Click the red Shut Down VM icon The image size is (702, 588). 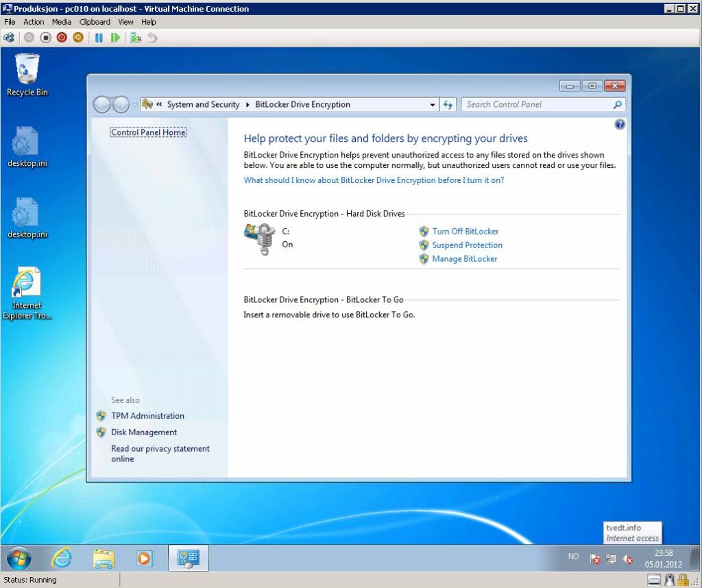[62, 38]
